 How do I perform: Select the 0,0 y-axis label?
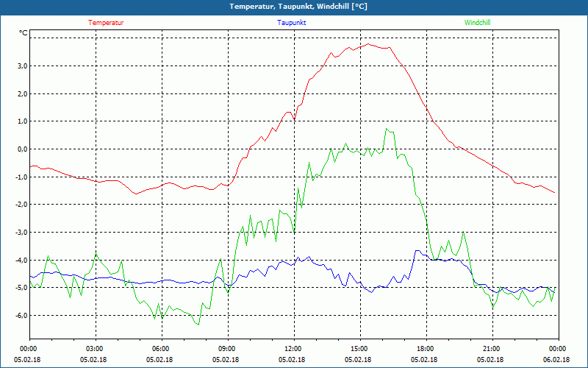23,149
